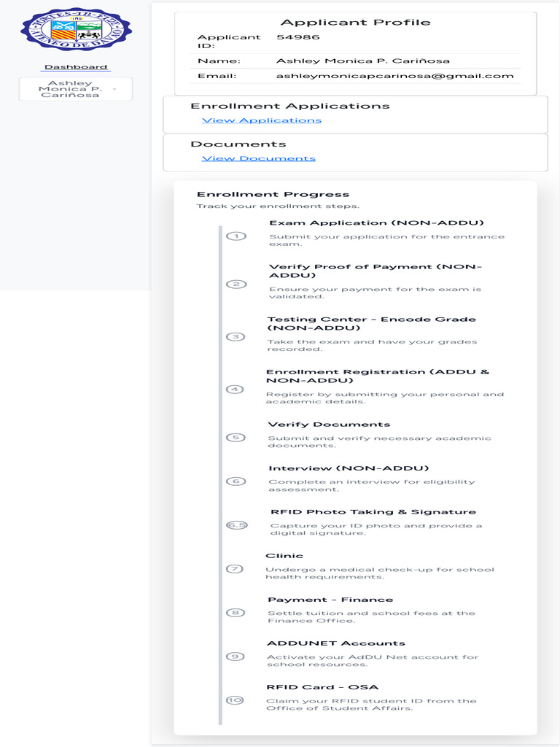560x747 pixels.
Task: Expand the Ashley Monica P. Cariñosa user dropdown
Action: click(x=76, y=89)
